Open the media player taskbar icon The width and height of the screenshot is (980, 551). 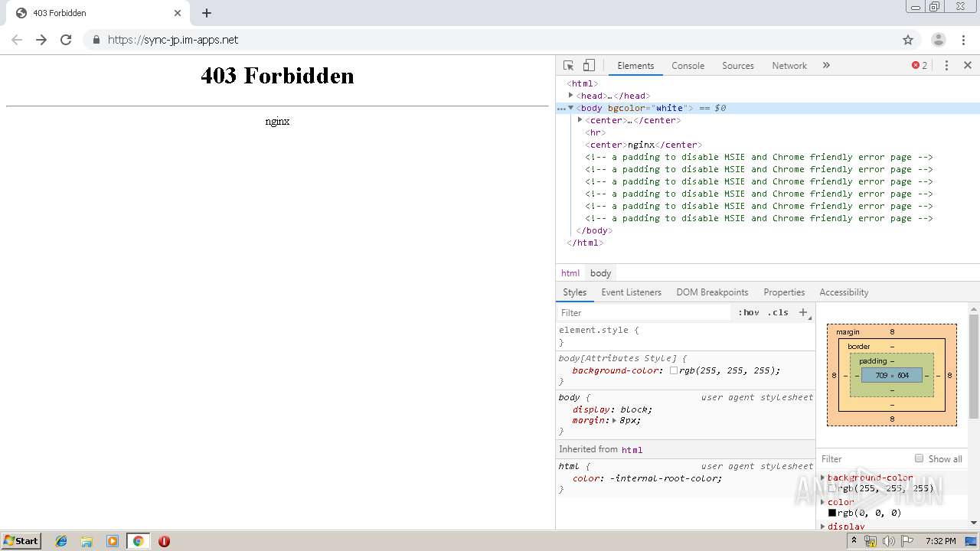pyautogui.click(x=113, y=541)
